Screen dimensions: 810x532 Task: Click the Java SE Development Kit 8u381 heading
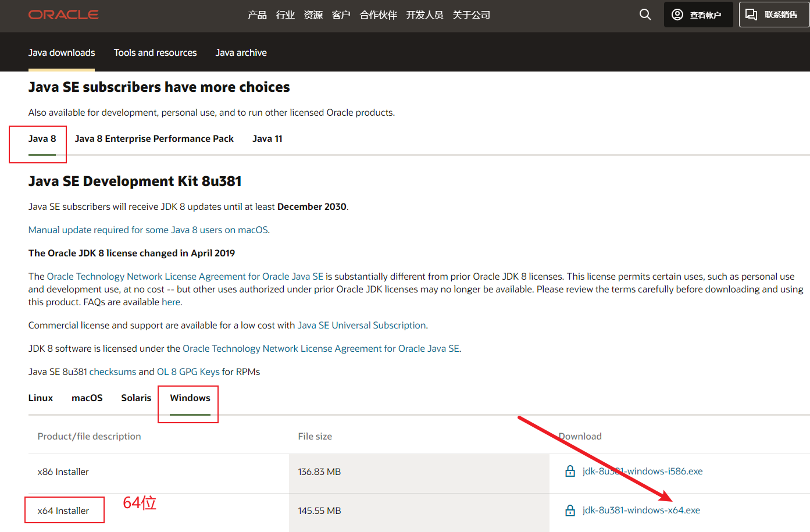(x=135, y=181)
